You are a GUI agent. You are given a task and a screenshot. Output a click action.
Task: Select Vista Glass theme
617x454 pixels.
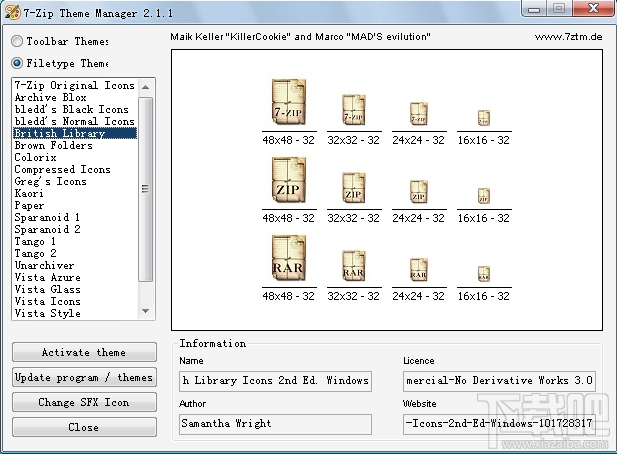click(75, 289)
